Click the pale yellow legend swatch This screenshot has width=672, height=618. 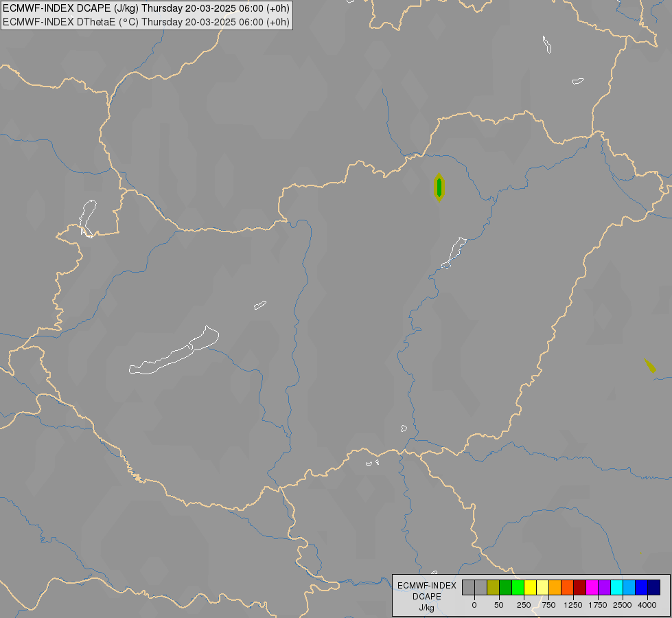[543, 588]
